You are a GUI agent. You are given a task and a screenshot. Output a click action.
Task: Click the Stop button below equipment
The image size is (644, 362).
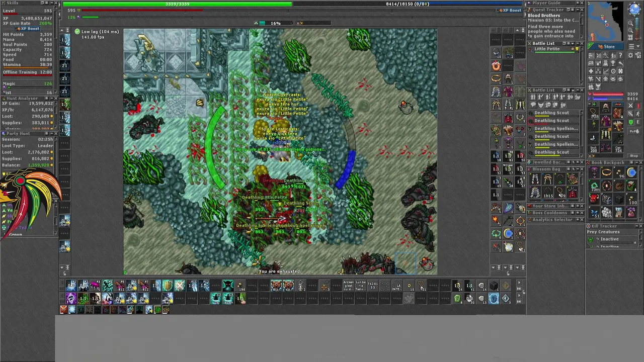634,156
